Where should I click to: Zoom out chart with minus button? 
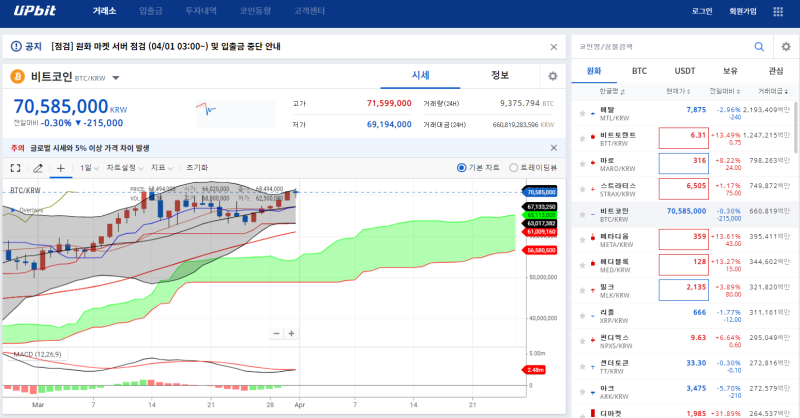coord(277,333)
